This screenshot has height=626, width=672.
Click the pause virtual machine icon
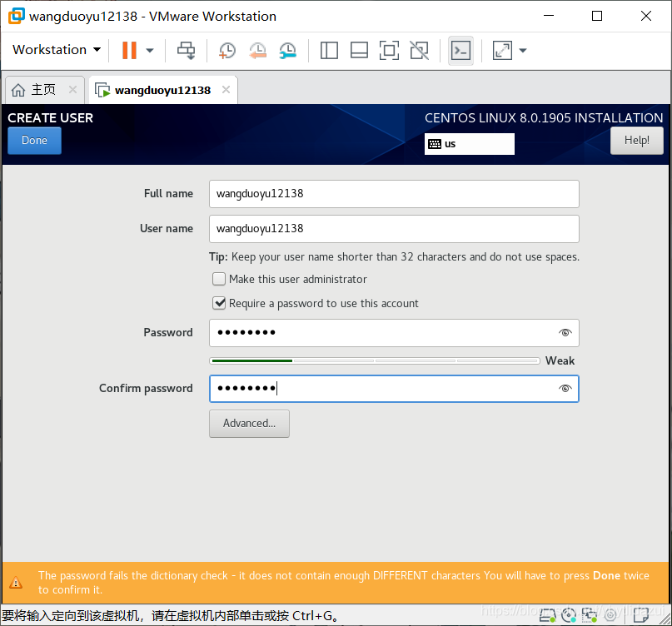[x=129, y=50]
